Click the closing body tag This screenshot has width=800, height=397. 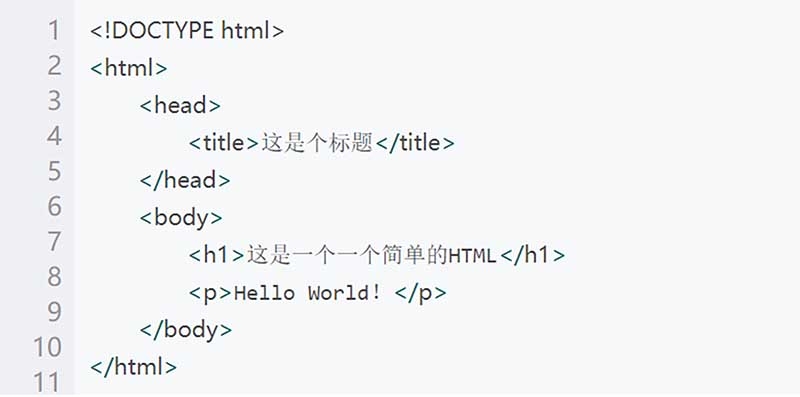186,330
